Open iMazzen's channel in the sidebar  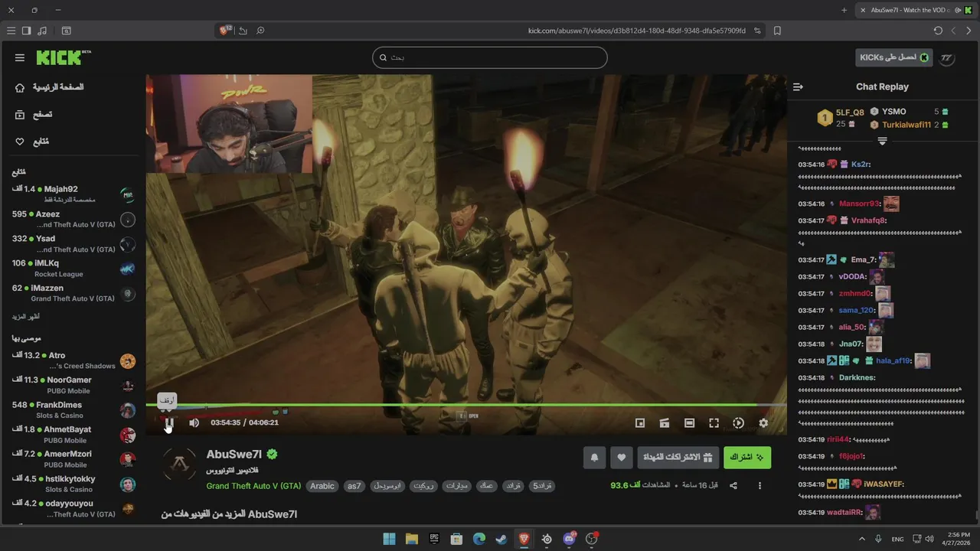[x=73, y=292]
